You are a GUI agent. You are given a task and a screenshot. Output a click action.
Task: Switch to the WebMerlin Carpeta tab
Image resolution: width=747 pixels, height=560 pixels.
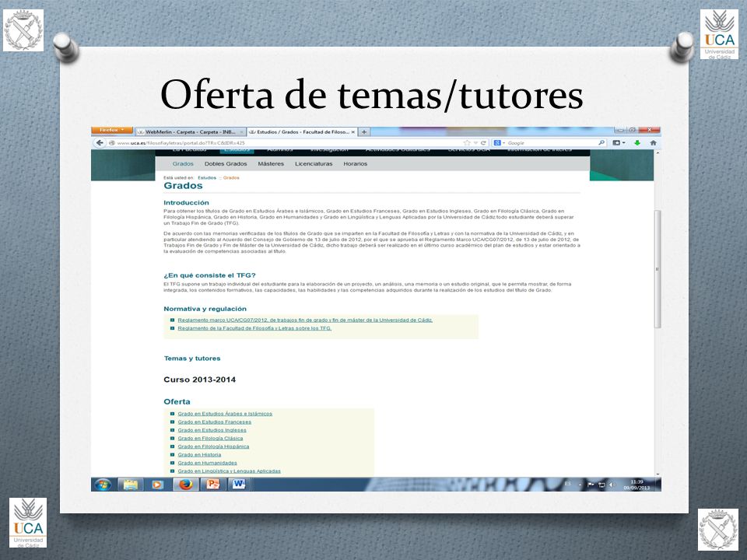(x=190, y=132)
